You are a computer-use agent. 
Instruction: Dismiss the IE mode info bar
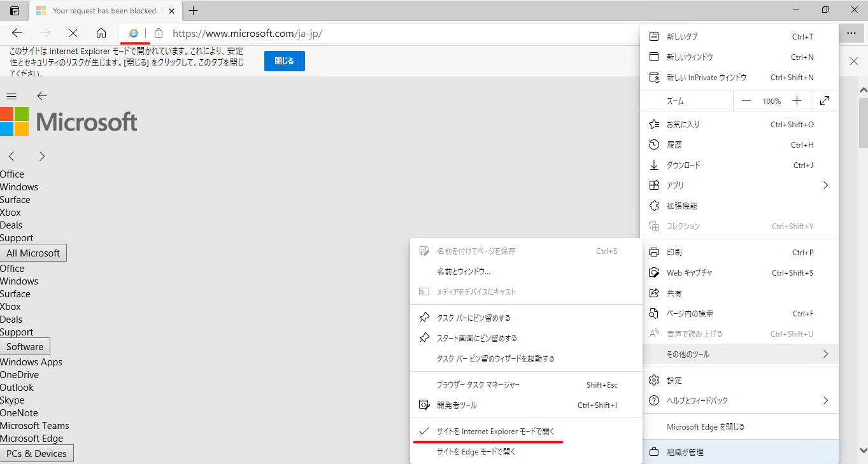pyautogui.click(x=854, y=61)
